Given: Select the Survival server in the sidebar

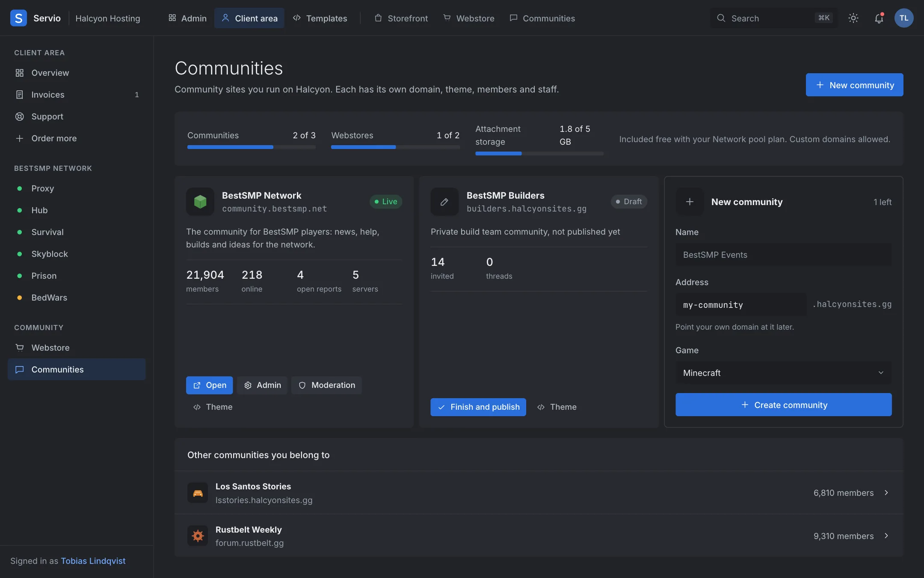Looking at the screenshot, I should click(77, 232).
